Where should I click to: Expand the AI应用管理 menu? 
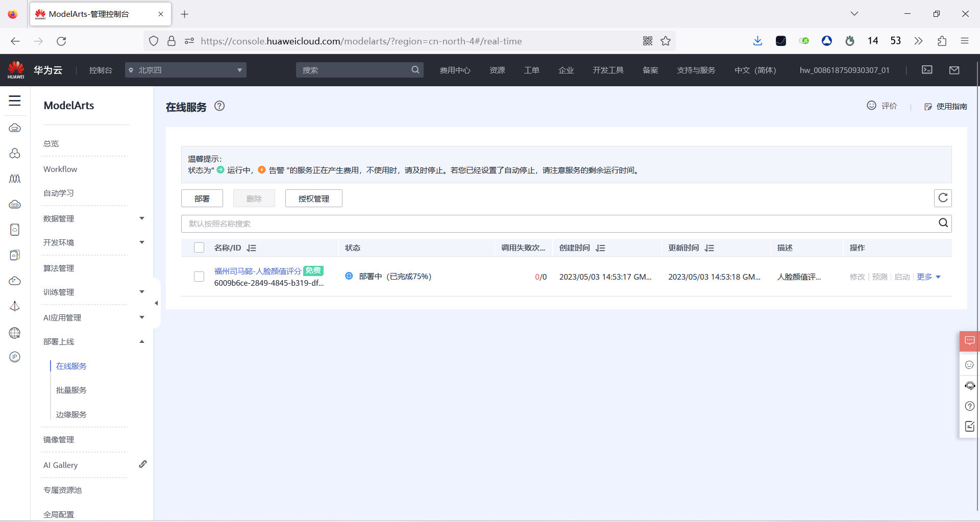point(142,317)
